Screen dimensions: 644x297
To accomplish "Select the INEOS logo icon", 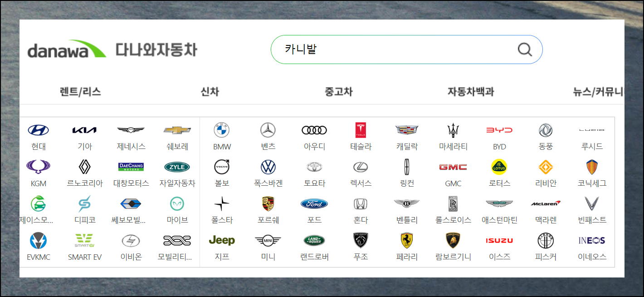I will (x=592, y=240).
